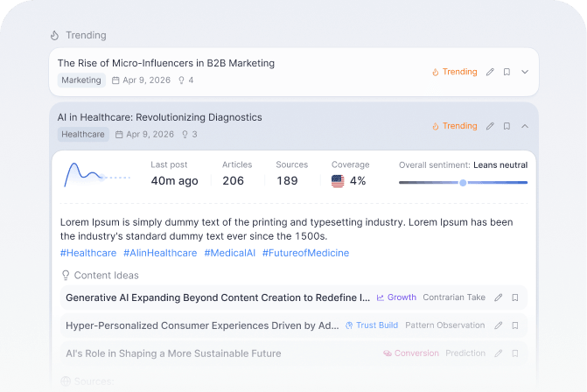Open AI in Healthcare: Revolutionizing Diagnostics title

click(160, 117)
